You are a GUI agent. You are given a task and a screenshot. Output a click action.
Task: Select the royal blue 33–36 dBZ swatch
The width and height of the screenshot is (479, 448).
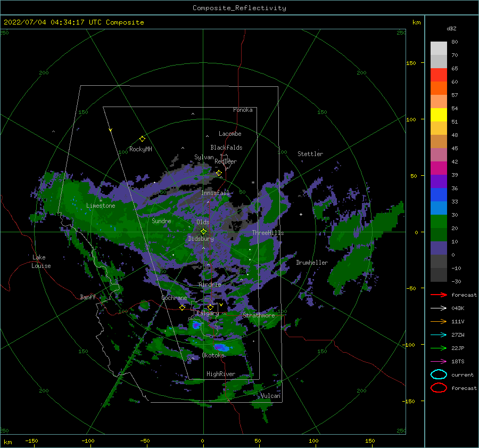(x=439, y=194)
